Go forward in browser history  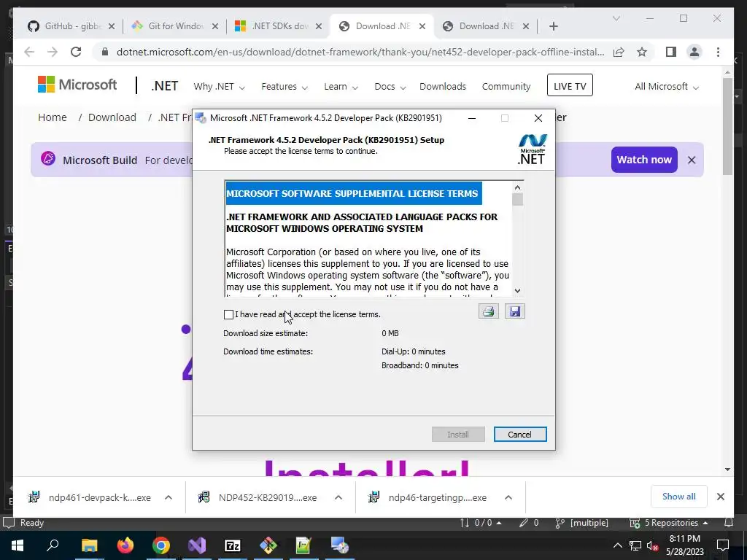point(53,52)
